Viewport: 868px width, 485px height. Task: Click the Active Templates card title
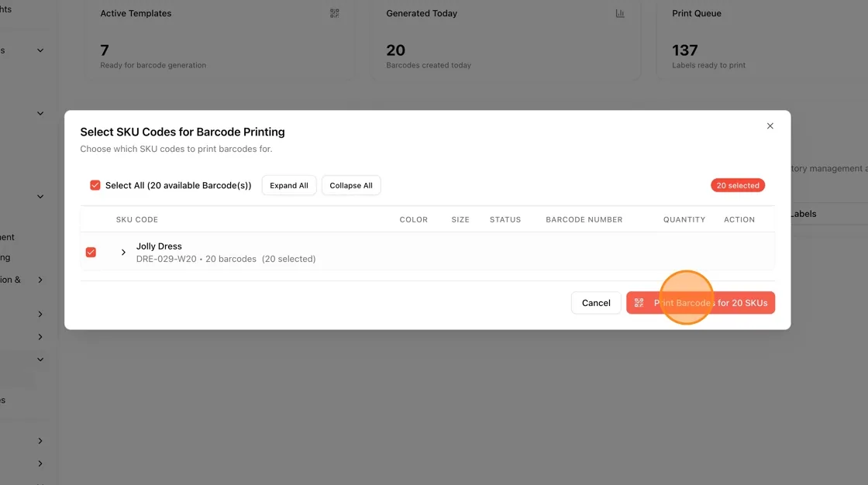pos(136,13)
